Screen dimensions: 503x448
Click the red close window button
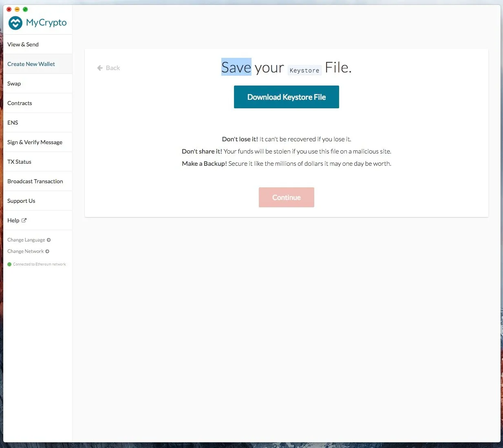pyautogui.click(x=9, y=9)
